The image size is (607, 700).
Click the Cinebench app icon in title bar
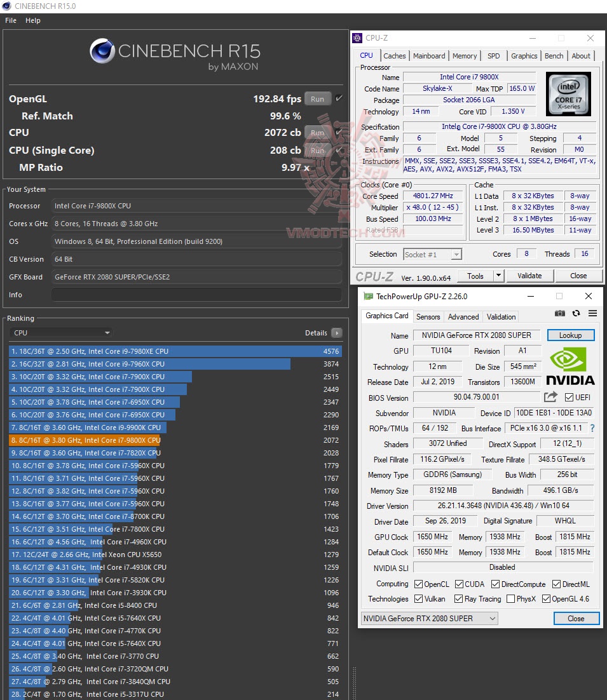tap(6, 6)
